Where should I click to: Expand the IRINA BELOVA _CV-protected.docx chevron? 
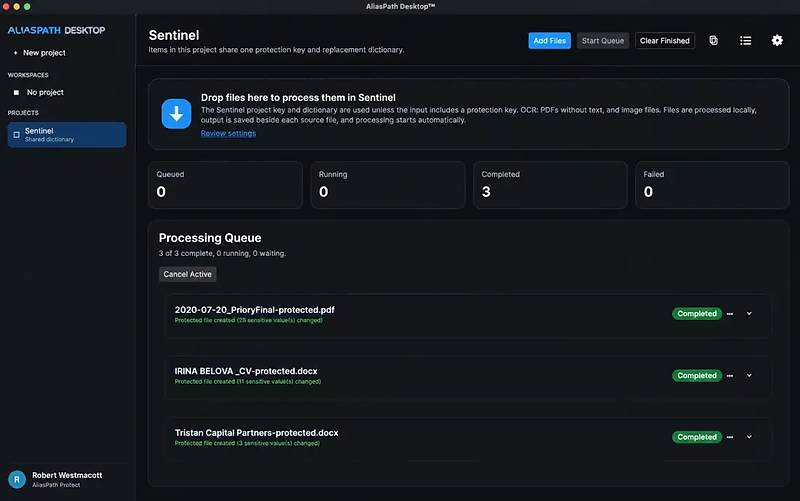[749, 375]
